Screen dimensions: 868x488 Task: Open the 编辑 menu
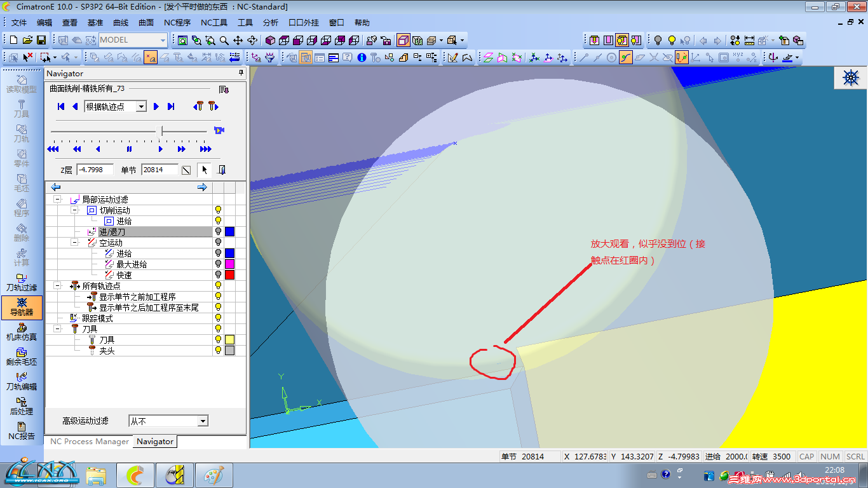click(44, 23)
